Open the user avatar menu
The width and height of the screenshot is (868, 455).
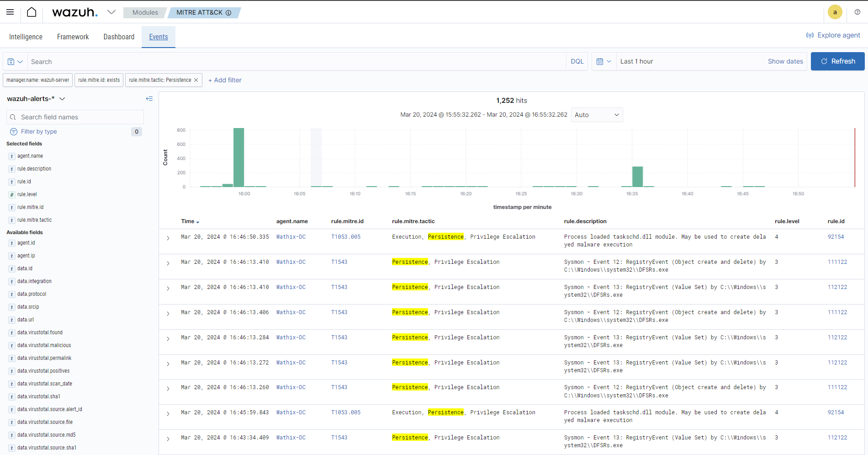(835, 12)
